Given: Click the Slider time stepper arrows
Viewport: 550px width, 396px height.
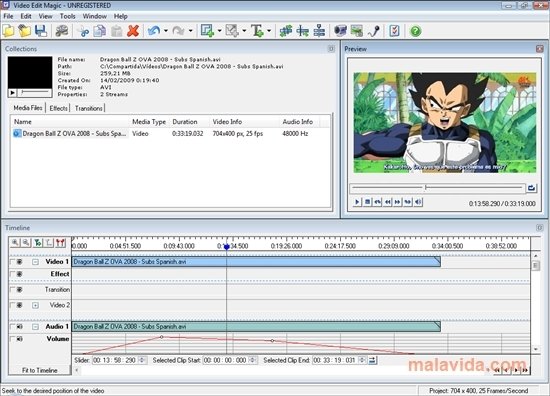Looking at the screenshot, I should [x=142, y=360].
